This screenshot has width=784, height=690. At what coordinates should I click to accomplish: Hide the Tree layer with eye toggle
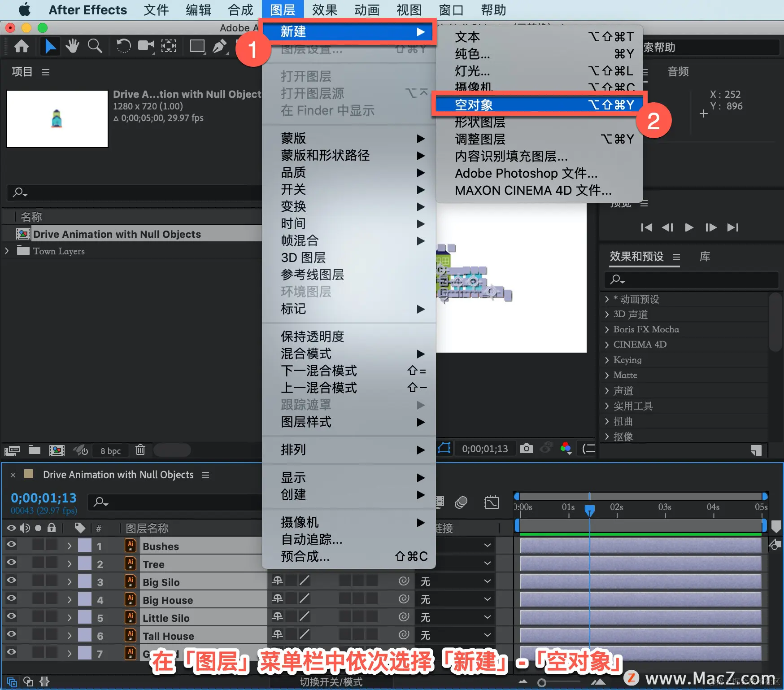click(x=11, y=563)
